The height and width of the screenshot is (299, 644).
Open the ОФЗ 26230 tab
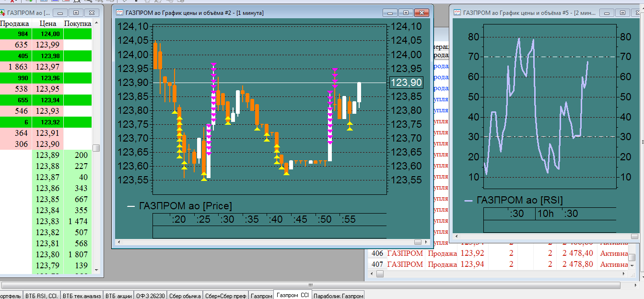[151, 296]
